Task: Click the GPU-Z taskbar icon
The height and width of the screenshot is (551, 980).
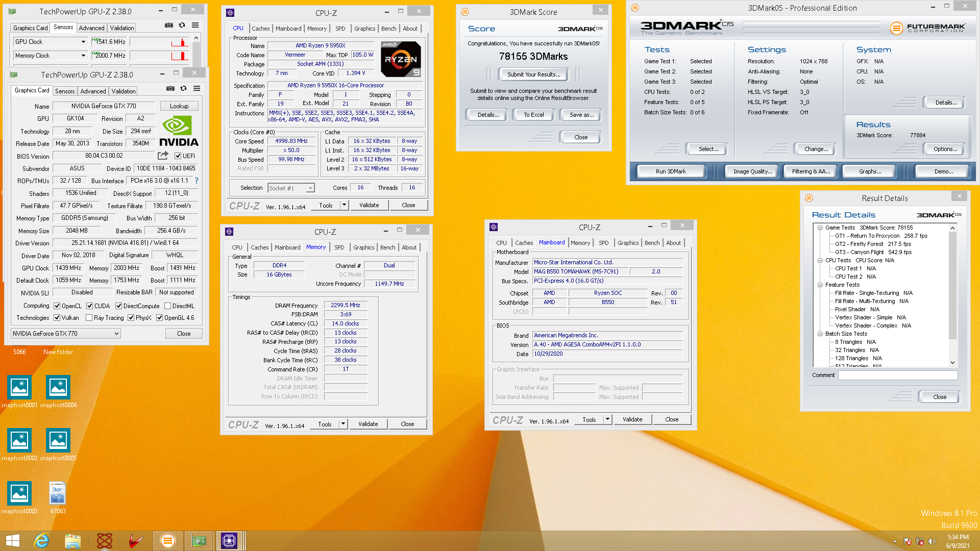Action: [199, 540]
